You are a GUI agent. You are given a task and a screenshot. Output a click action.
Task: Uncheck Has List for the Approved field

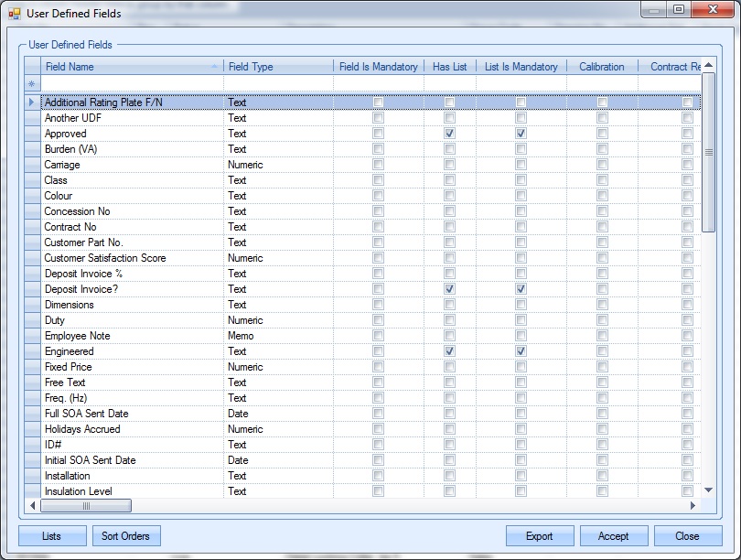[449, 134]
